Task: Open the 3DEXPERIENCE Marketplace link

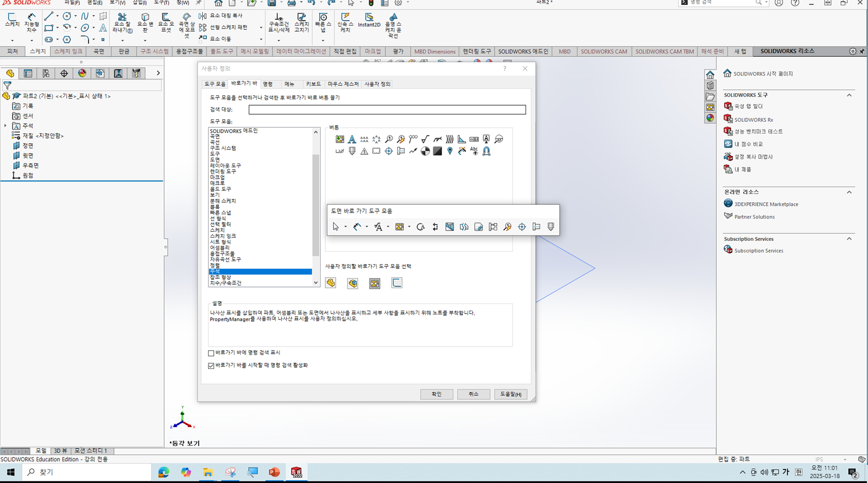Action: pos(766,204)
